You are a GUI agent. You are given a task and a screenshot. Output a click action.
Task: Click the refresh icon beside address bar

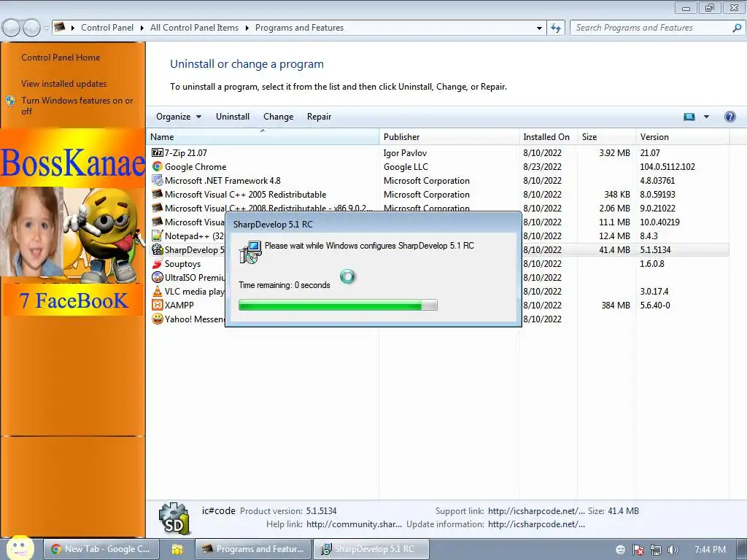[556, 28]
